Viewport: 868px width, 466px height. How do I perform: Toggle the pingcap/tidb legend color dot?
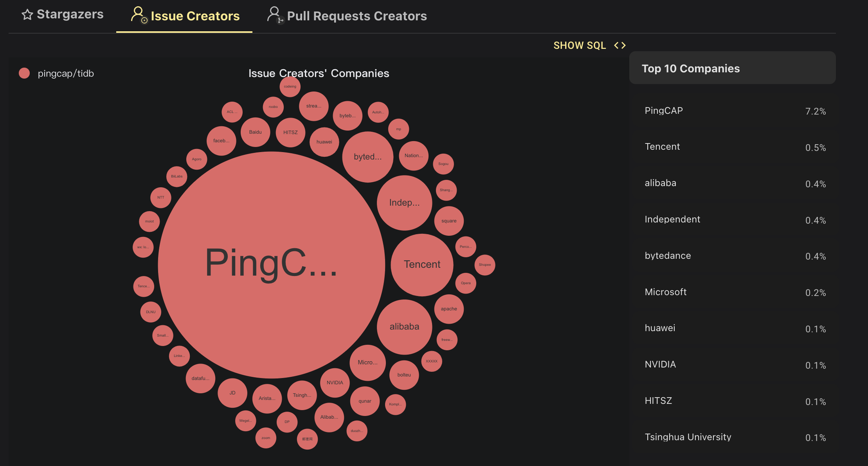click(x=24, y=73)
